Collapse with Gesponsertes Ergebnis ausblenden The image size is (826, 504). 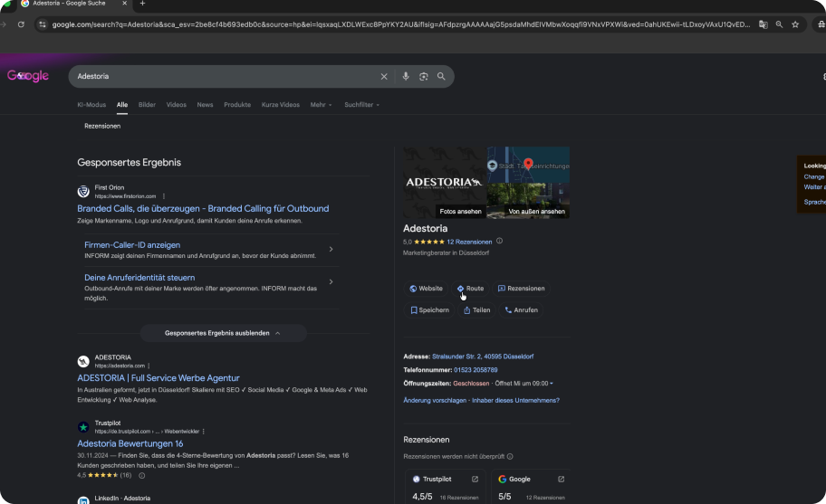point(223,333)
